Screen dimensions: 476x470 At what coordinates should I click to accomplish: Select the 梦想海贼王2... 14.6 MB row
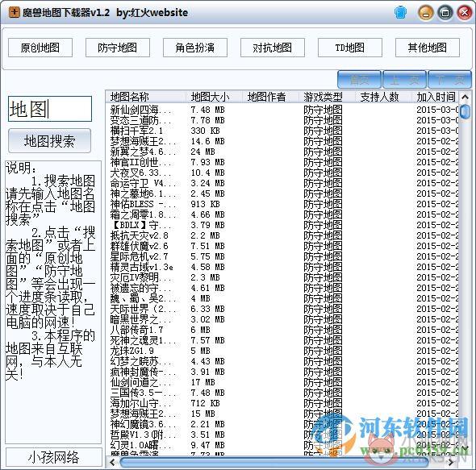(x=282, y=141)
